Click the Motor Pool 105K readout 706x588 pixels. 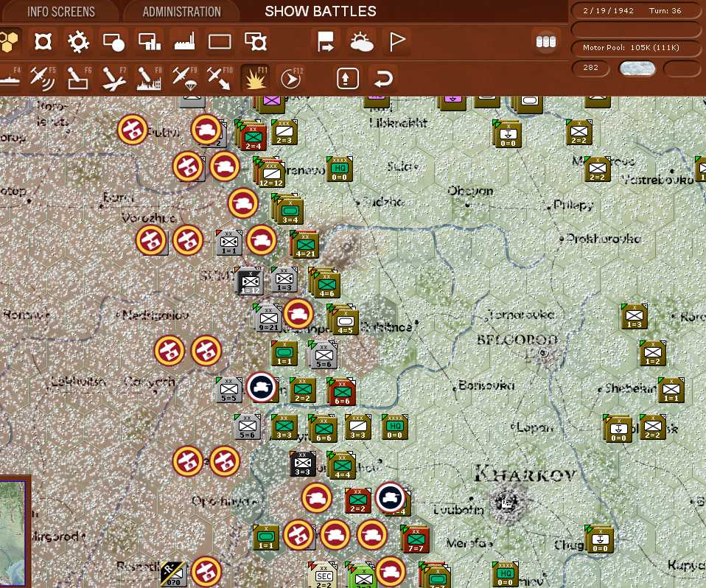(636, 47)
